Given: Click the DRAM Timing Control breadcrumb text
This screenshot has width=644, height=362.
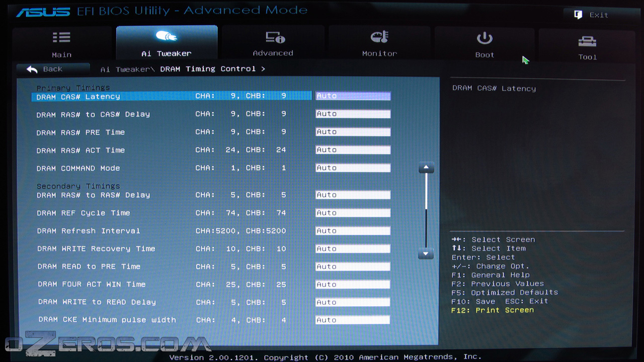Looking at the screenshot, I should [x=208, y=69].
